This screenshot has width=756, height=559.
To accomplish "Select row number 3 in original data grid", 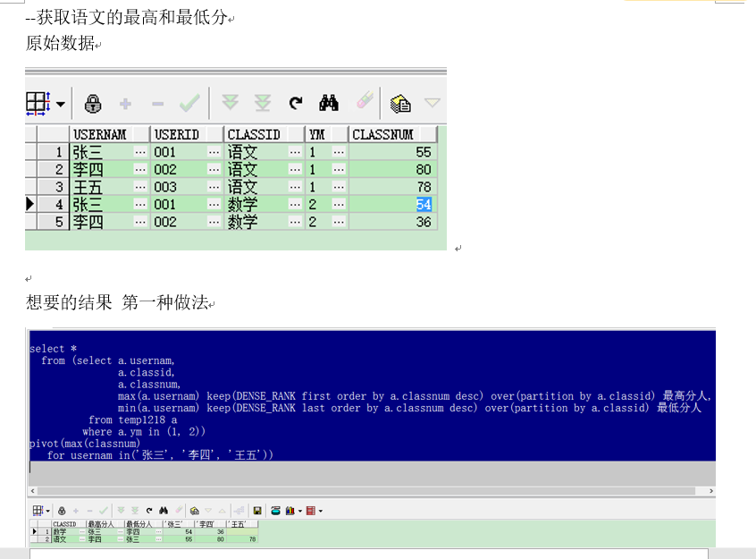I will pos(53,187).
